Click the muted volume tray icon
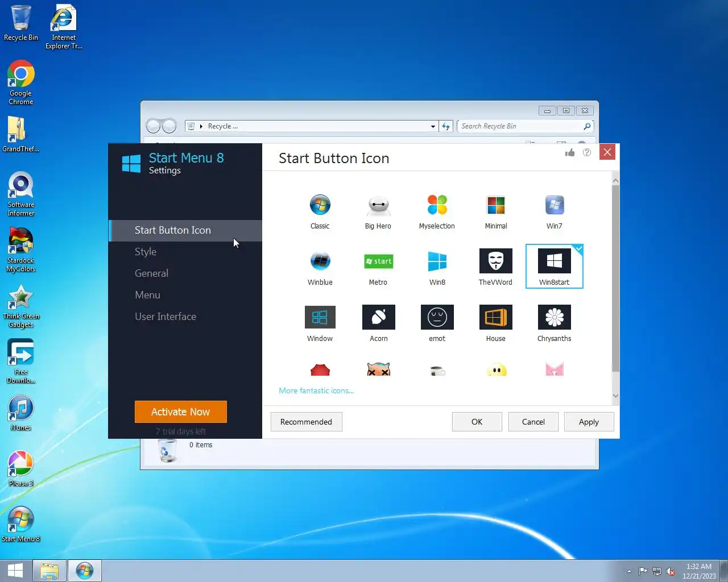 [x=671, y=571]
